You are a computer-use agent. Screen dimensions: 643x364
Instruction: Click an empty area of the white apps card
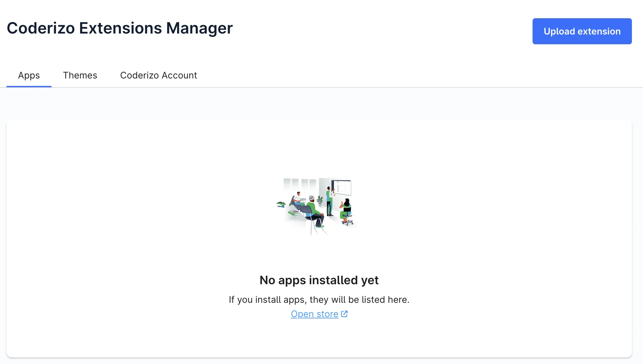(130, 228)
